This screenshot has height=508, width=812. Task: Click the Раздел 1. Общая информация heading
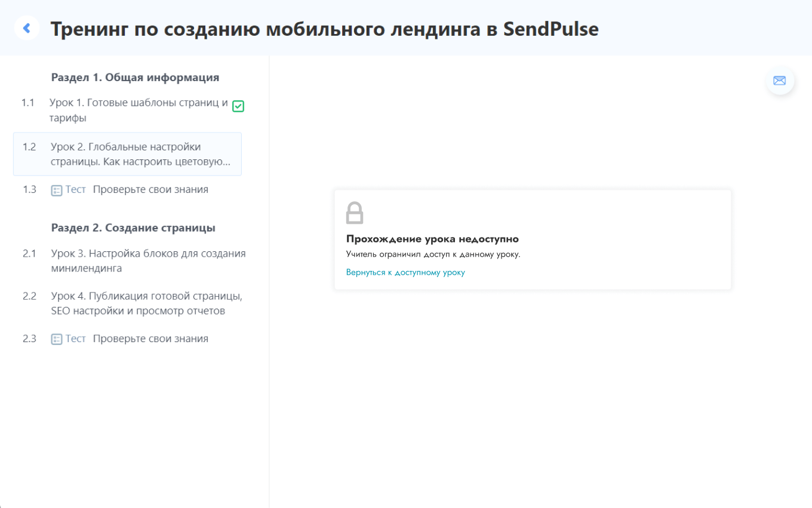pyautogui.click(x=135, y=77)
